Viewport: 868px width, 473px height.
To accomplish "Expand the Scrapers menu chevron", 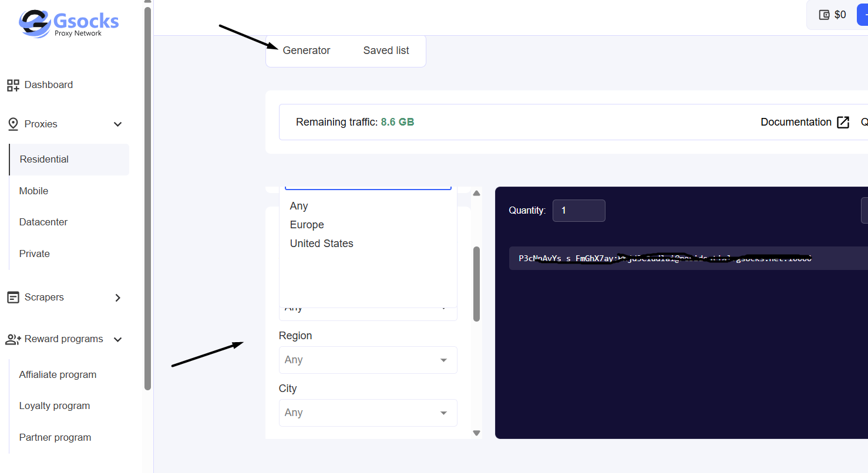I will 117,298.
